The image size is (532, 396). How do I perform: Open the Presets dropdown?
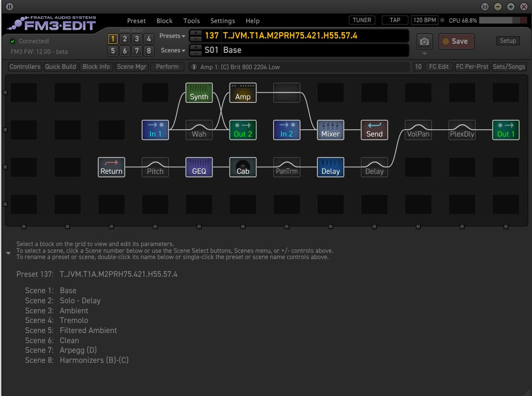(172, 36)
